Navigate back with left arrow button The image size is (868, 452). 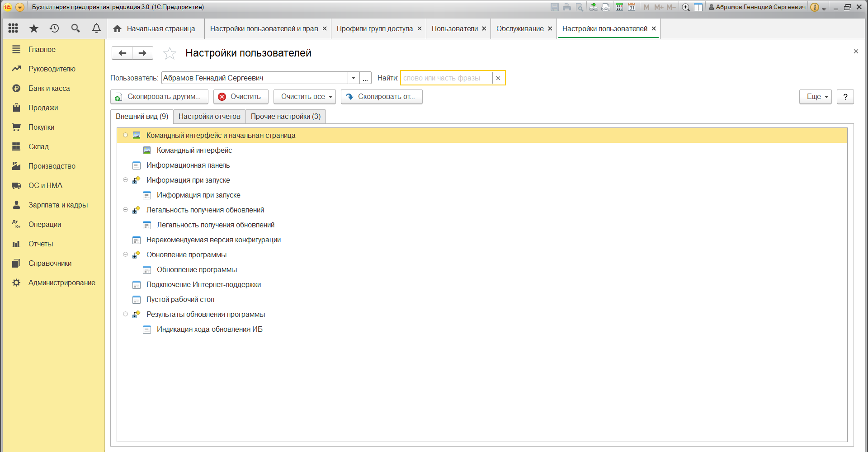[122, 53]
